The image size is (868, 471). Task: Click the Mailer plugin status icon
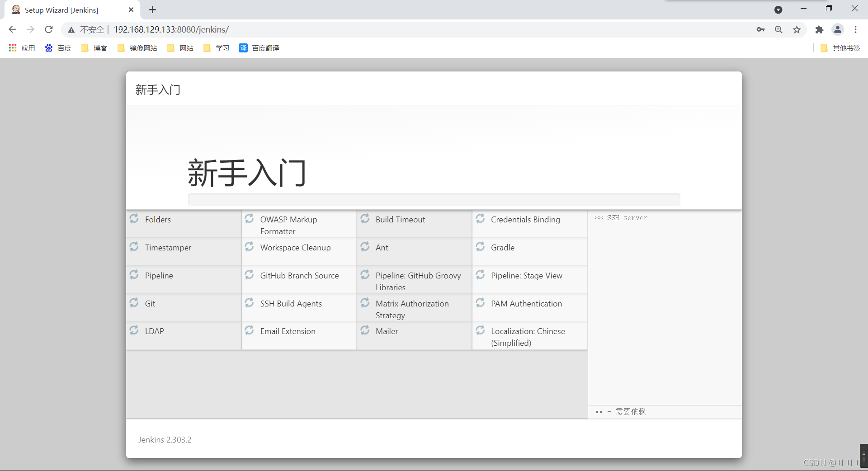click(365, 330)
